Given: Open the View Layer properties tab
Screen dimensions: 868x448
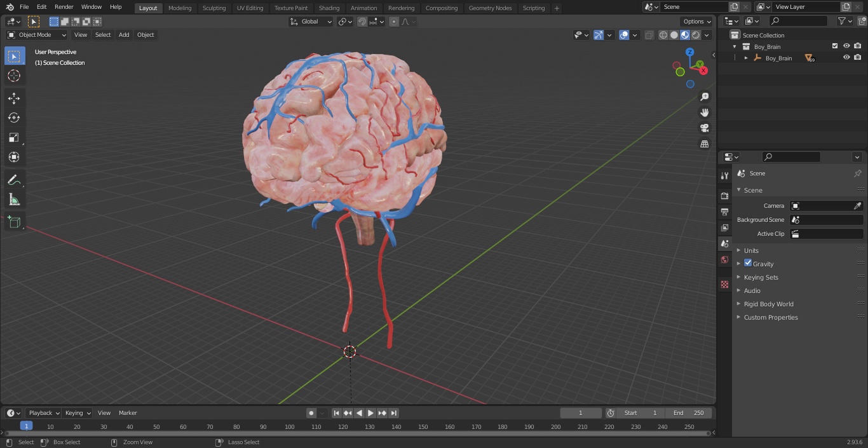Looking at the screenshot, I should pyautogui.click(x=724, y=227).
